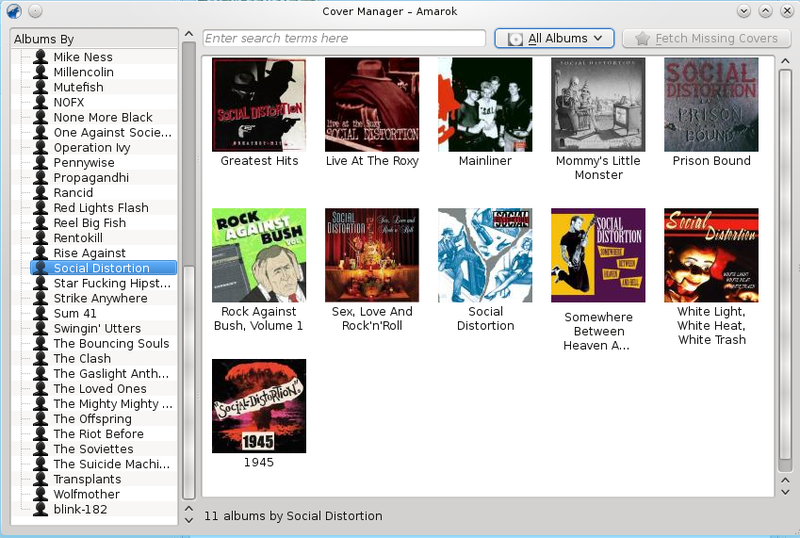Click the None More Black artist icon
The width and height of the screenshot is (800, 538).
click(40, 117)
